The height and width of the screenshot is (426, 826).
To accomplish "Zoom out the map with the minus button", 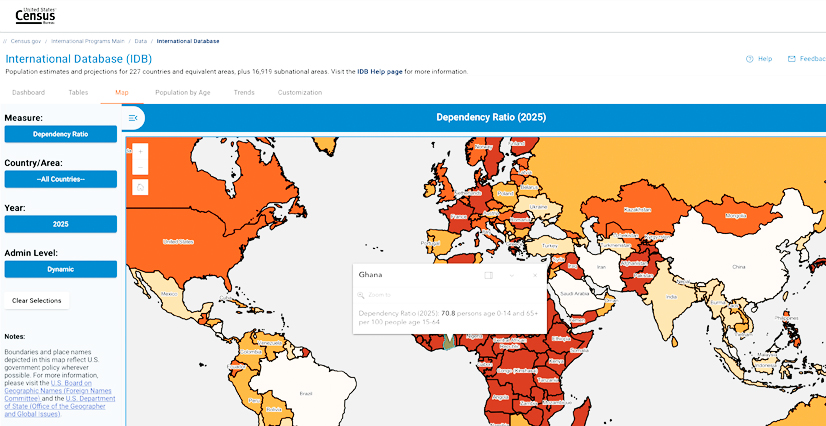I will pyautogui.click(x=140, y=168).
